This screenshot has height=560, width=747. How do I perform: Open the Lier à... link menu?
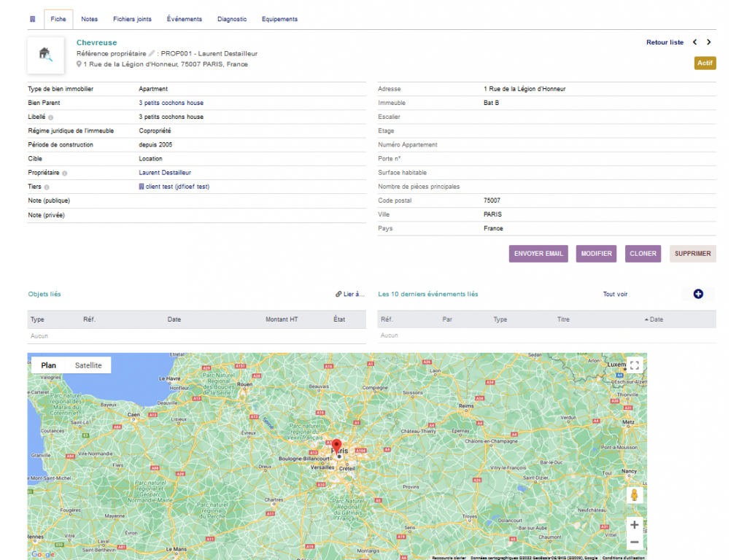(350, 295)
